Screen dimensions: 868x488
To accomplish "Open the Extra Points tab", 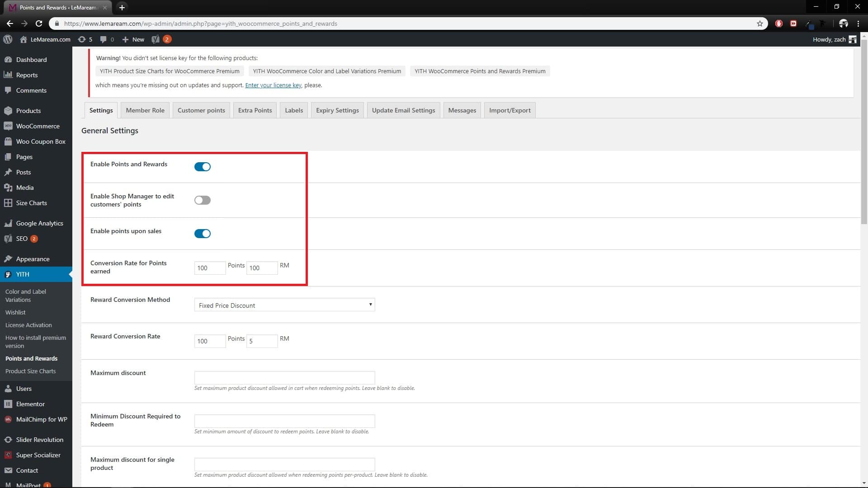I will (x=255, y=110).
